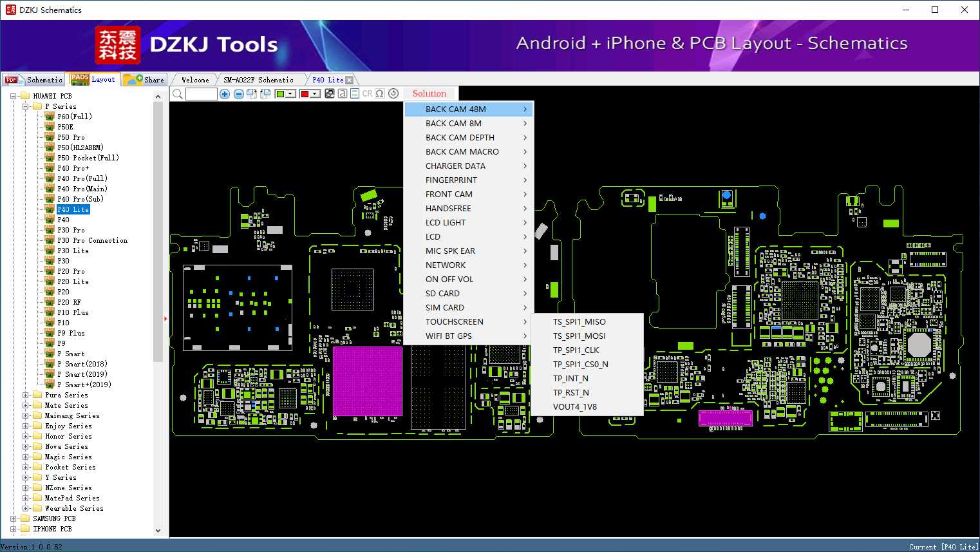The image size is (980, 552).
Task: Switch to the Schematic PDF tab
Action: (x=33, y=80)
